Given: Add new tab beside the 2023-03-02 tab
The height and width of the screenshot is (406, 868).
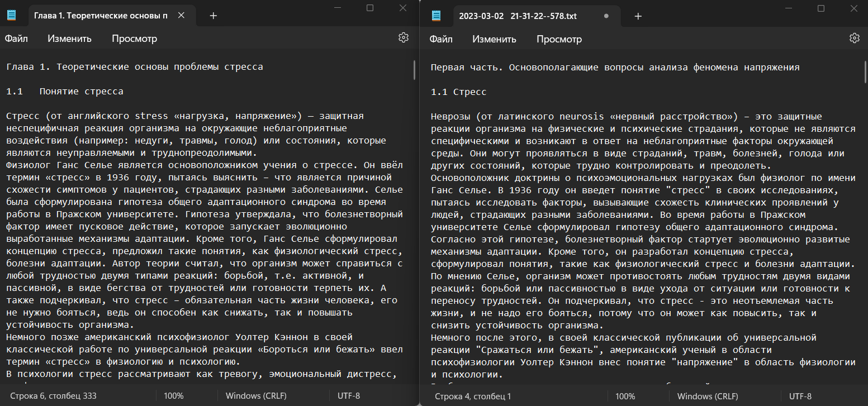Looking at the screenshot, I should pyautogui.click(x=638, y=16).
